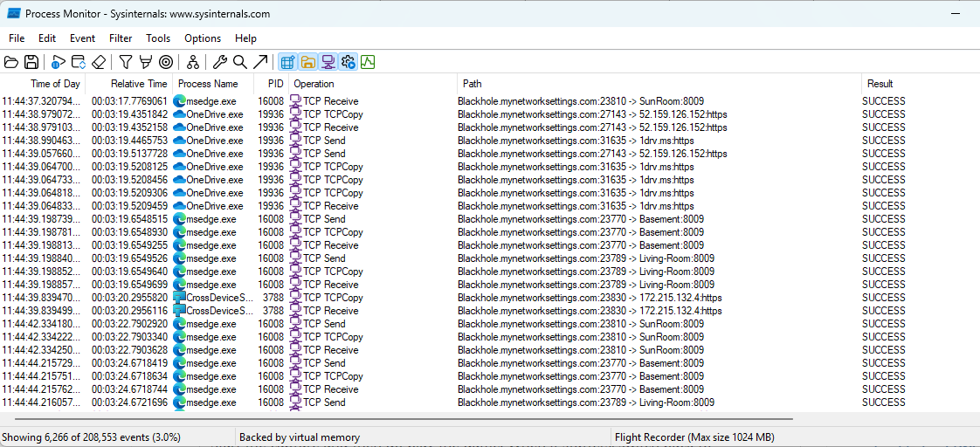The image size is (980, 447).
Task: Click the 'Showing 6,266 of 208,553 events' status
Action: pyautogui.click(x=92, y=437)
